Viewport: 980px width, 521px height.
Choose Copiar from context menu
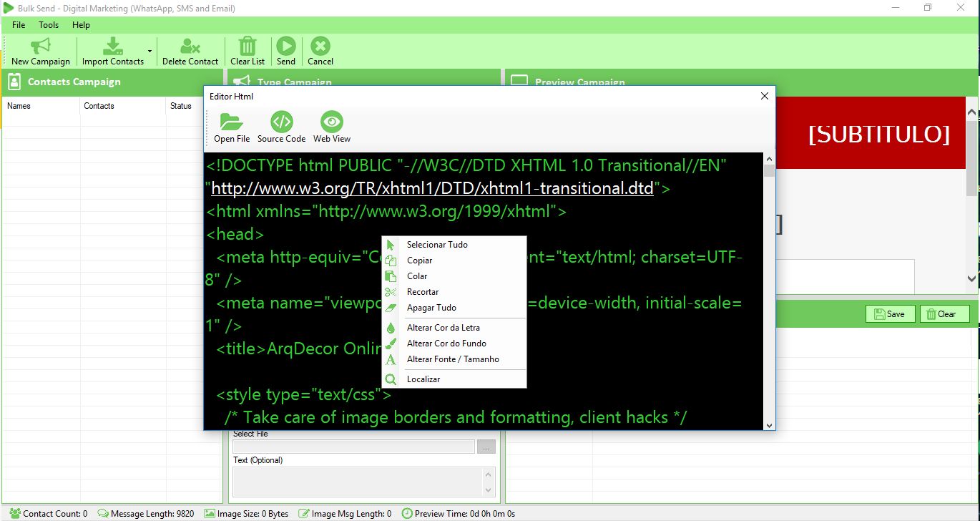[x=454, y=260]
